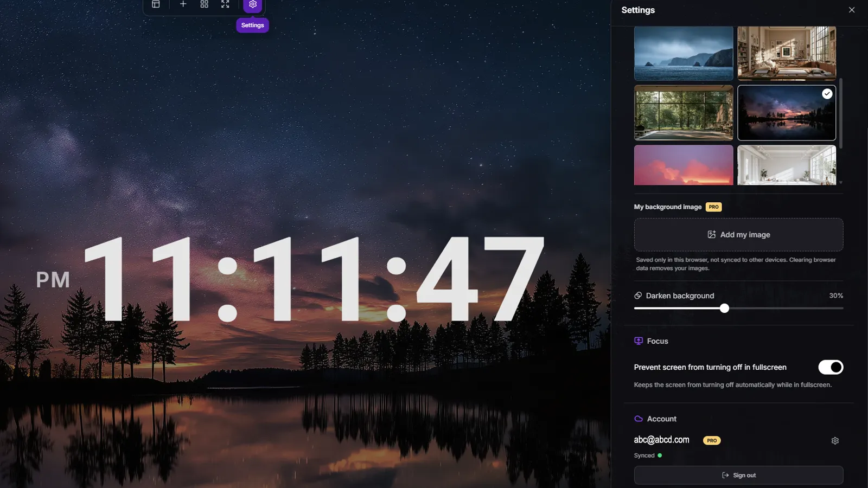This screenshot has width=868, height=488.
Task: Open the layout panel icon in toolbar
Action: pos(156,4)
